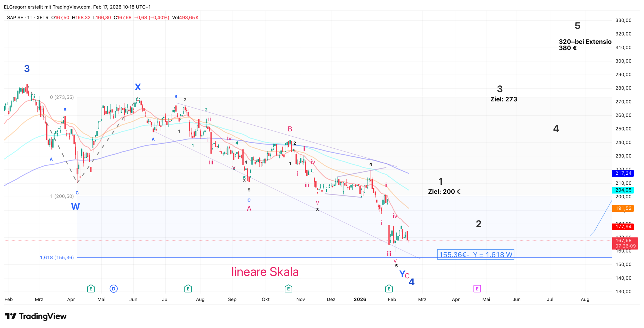
Task: Click the SAP SE symbol title
Action: coord(15,17)
